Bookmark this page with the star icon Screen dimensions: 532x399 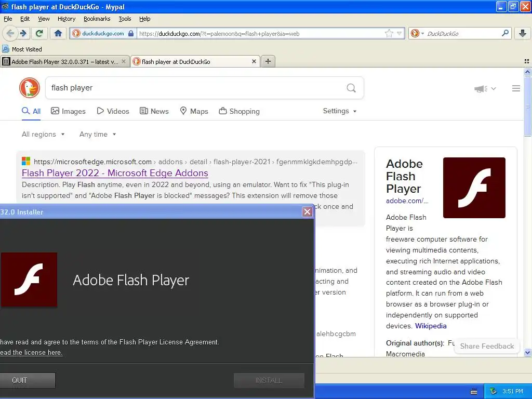coord(389,33)
